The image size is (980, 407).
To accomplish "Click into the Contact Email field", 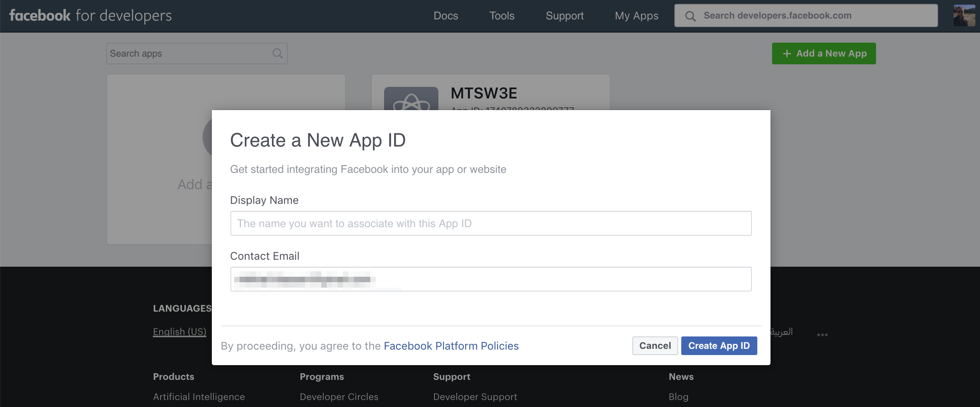I will [x=491, y=279].
